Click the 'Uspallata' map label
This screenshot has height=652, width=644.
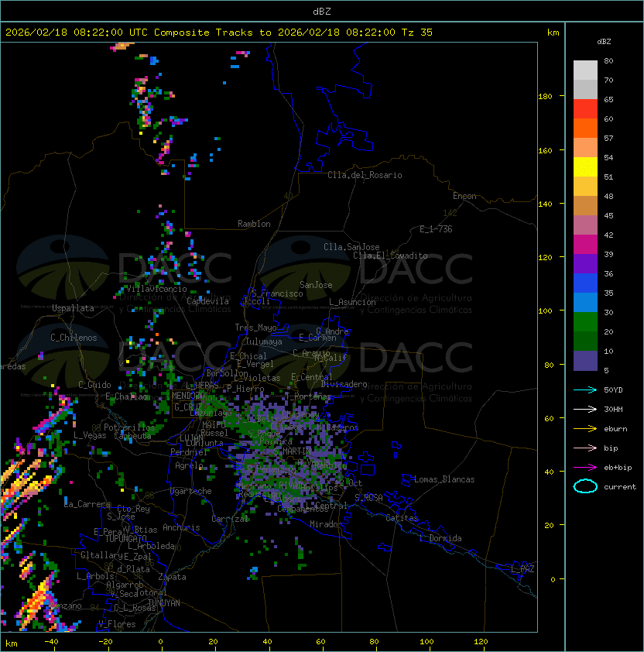73,308
